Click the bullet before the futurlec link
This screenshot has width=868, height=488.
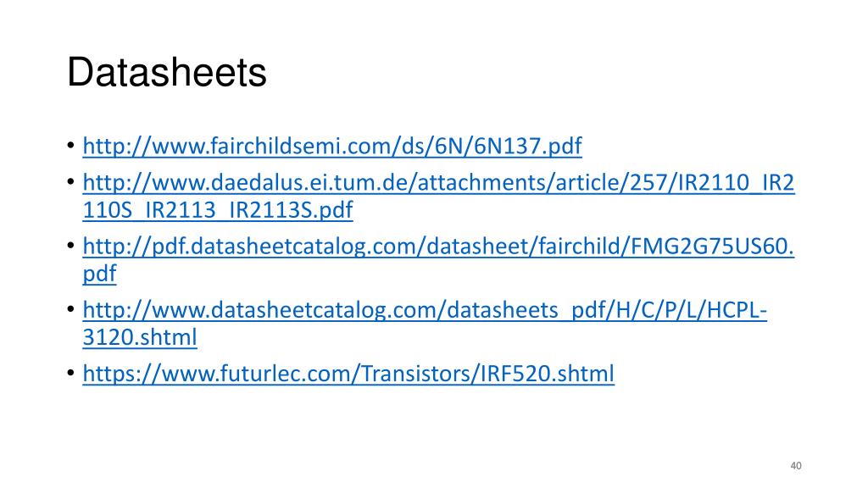point(71,373)
